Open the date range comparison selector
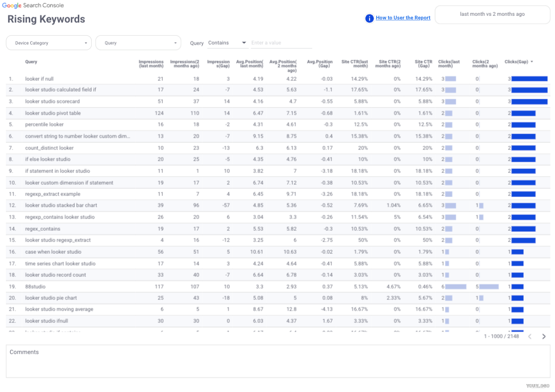The image size is (555, 392). coord(492,14)
